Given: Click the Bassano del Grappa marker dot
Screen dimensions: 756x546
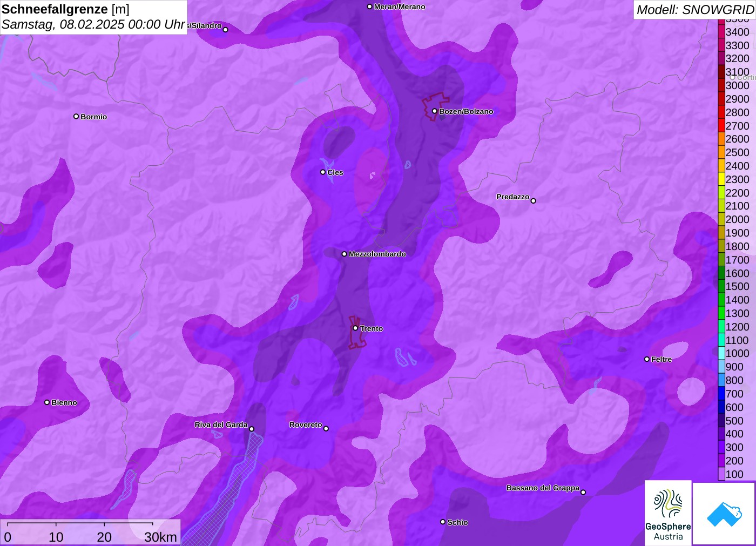Looking at the screenshot, I should pyautogui.click(x=583, y=492).
